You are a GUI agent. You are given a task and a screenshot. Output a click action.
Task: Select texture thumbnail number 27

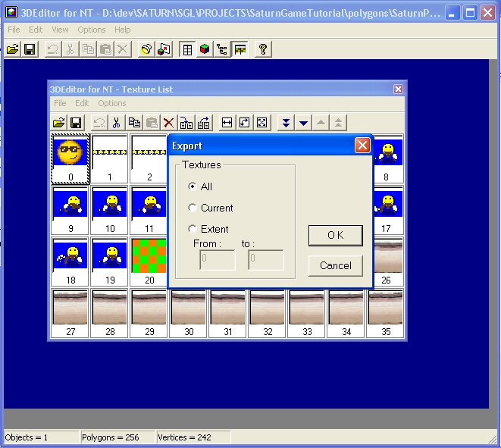70,313
